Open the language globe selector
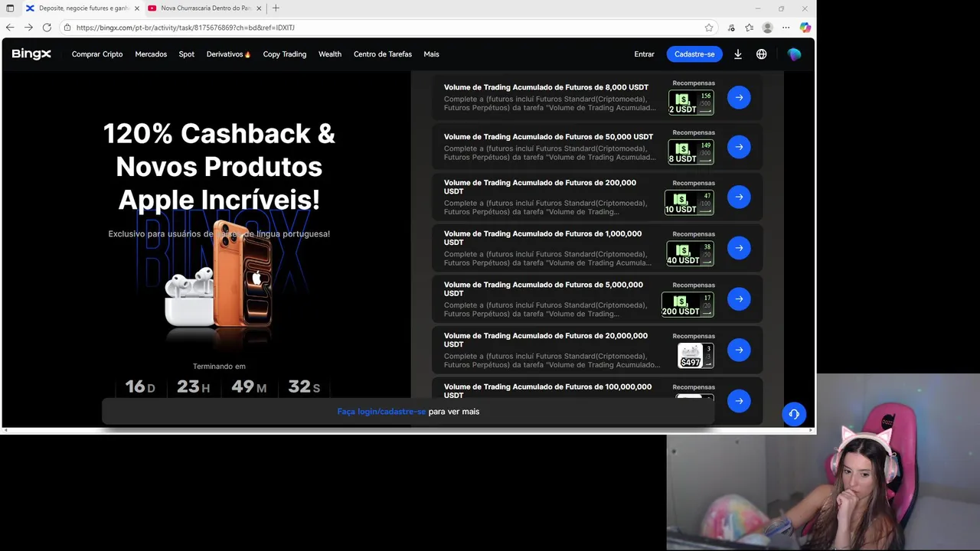980x551 pixels. [x=761, y=54]
